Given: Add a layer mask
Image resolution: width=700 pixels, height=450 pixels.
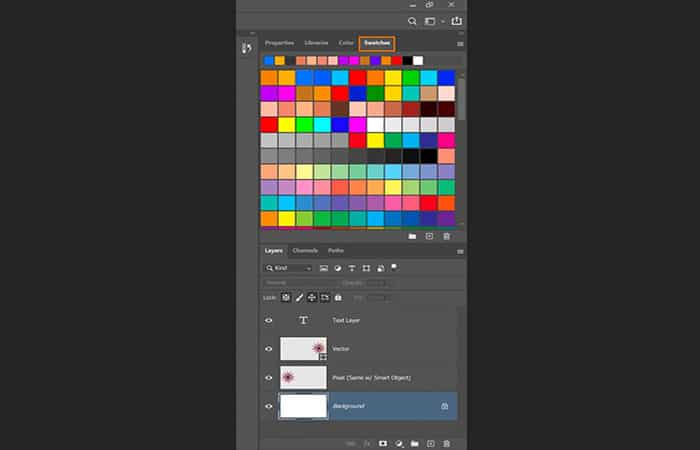Looking at the screenshot, I should tap(383, 444).
